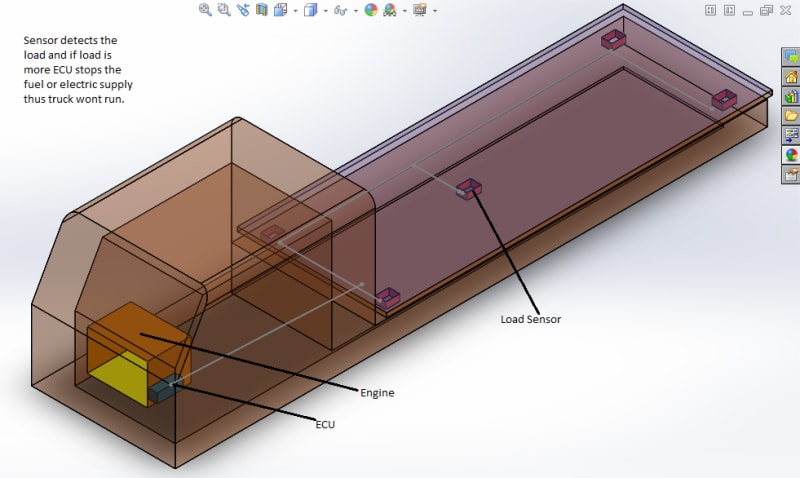Expand the View Orientation dropdown arrow
Viewport: 800px width, 478px height.
[x=295, y=11]
